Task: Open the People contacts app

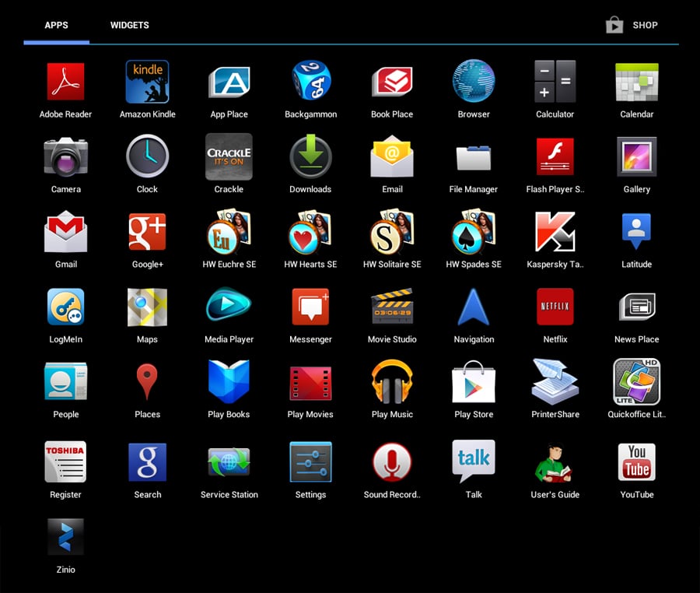Action: coord(65,381)
